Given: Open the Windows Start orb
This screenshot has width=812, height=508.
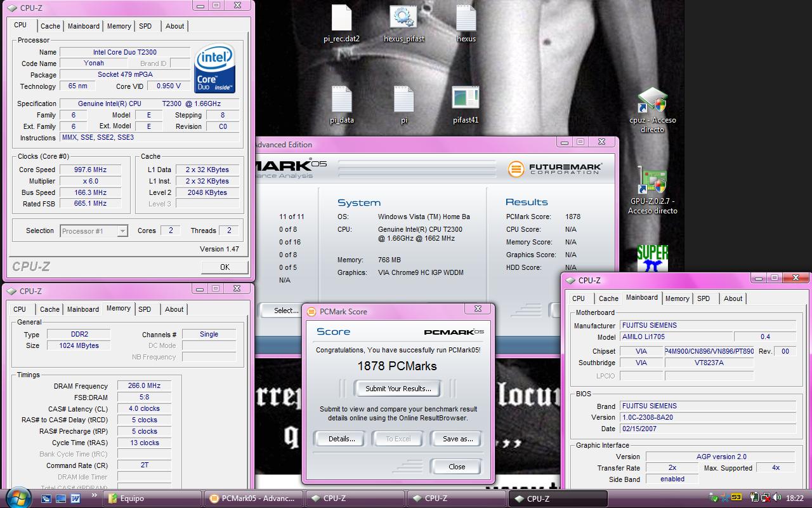Looking at the screenshot, I should coord(18,497).
